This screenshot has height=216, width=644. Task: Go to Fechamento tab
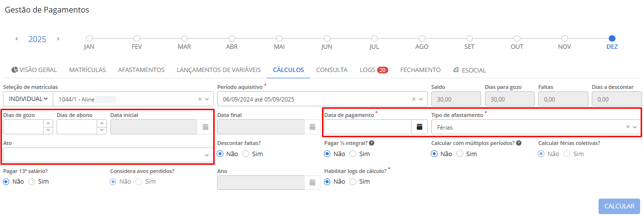[x=420, y=70]
